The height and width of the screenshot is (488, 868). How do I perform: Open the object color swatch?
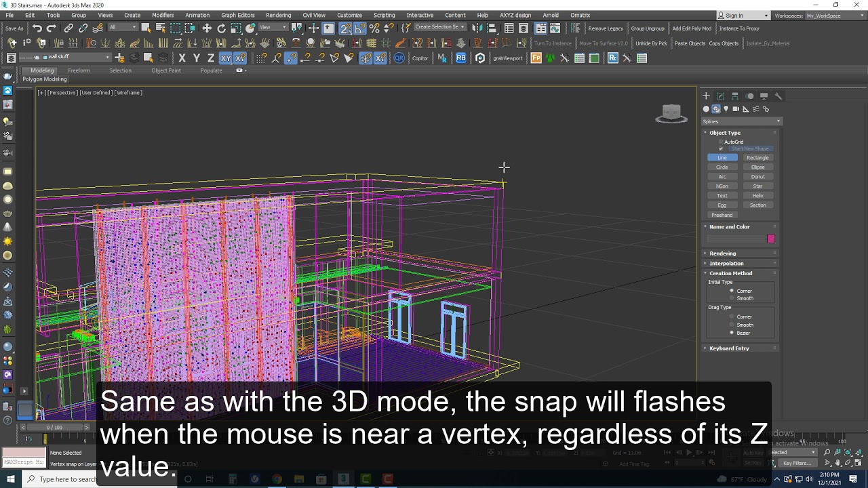[770, 239]
